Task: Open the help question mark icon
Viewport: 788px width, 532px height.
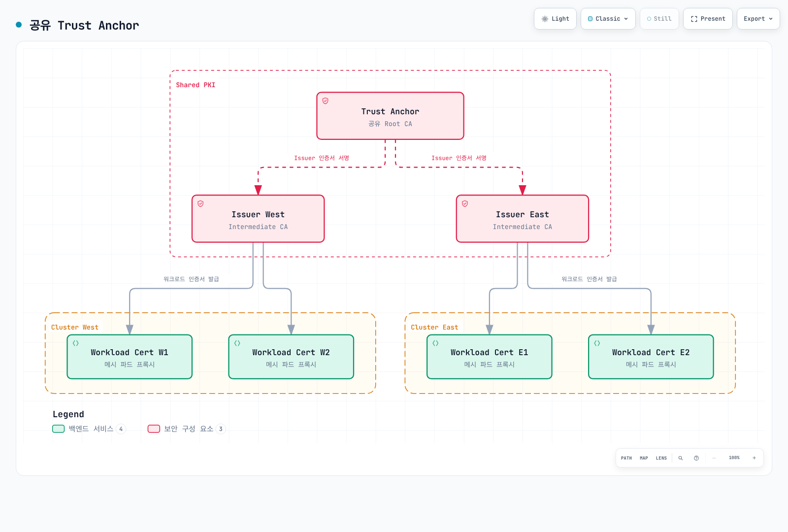Action: click(x=696, y=458)
